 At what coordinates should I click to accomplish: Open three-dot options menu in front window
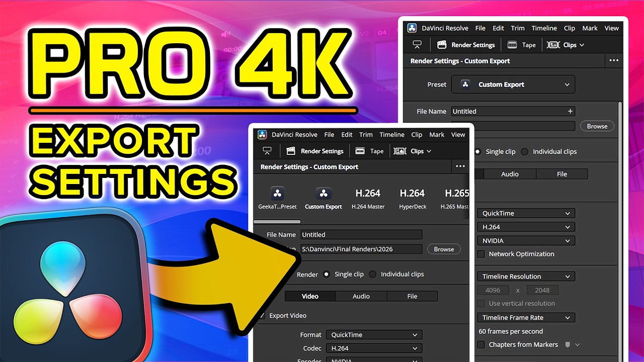[x=460, y=166]
